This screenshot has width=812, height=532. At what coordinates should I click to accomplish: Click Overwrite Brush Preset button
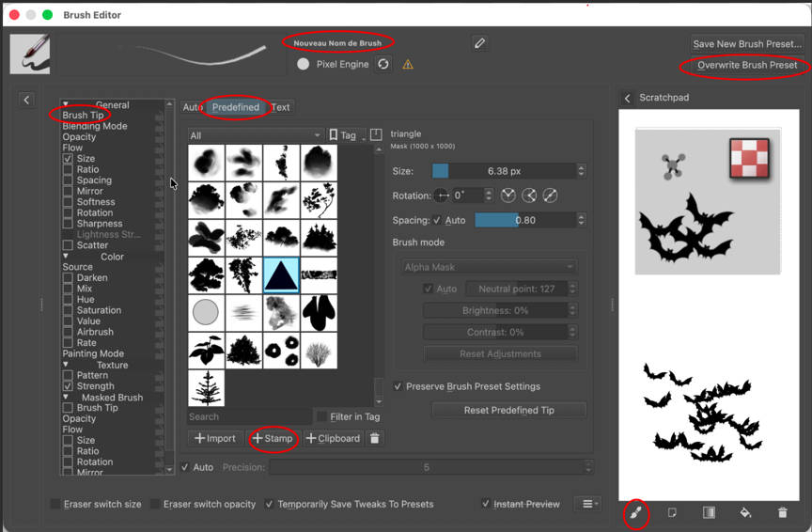coord(746,66)
